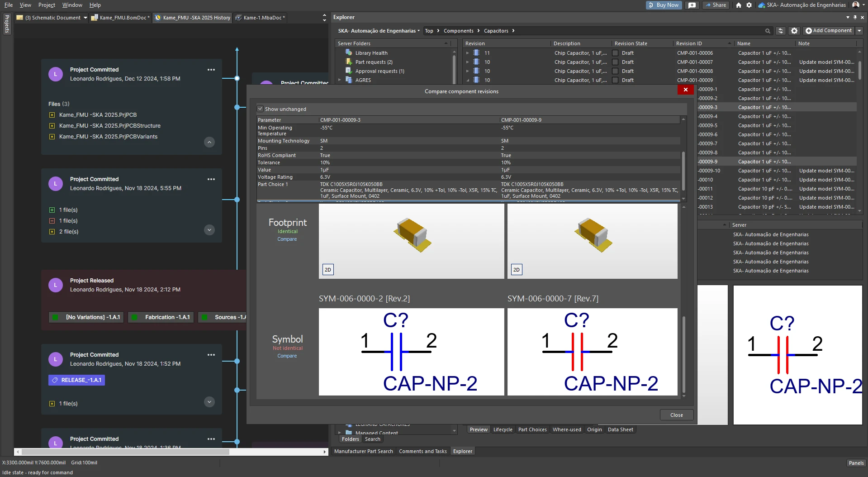This screenshot has width=868, height=477.
Task: Click SYM-006-0000-7 symbol preview in dialog
Action: pyautogui.click(x=593, y=352)
